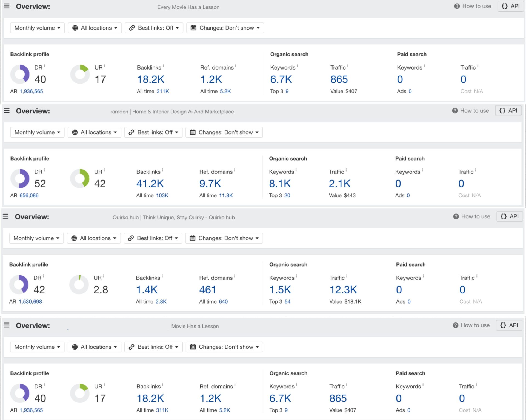Click DR 42 donut chart in Quirko panel

point(19,284)
